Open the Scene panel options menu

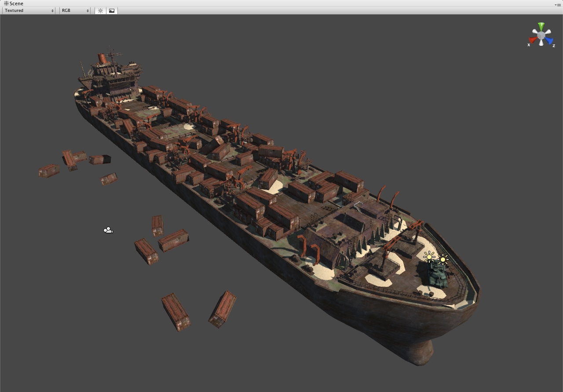click(x=558, y=4)
